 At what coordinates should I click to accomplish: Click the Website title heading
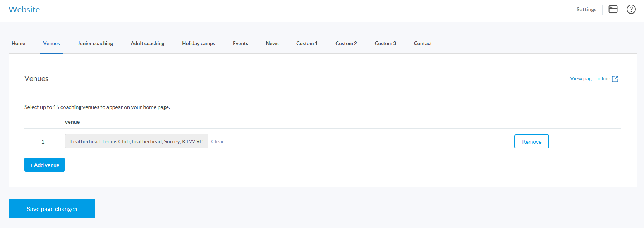24,9
